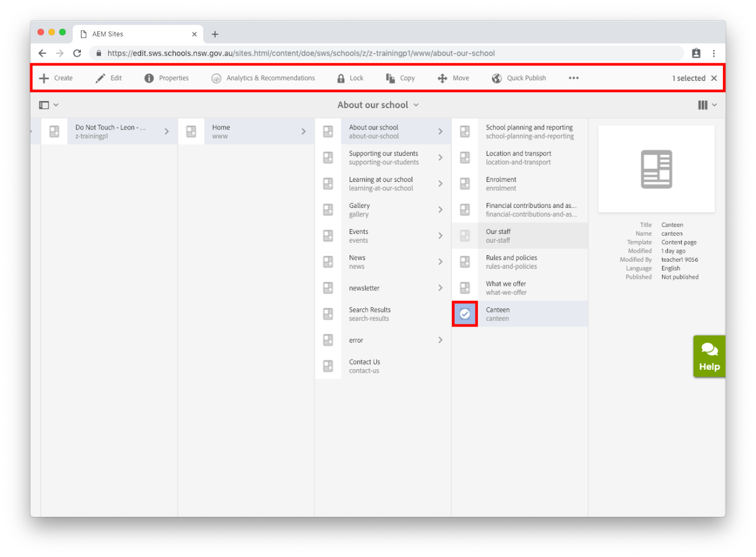Screen dimensions: 756x557
Task: Expand the Events row chevron
Action: tap(440, 236)
